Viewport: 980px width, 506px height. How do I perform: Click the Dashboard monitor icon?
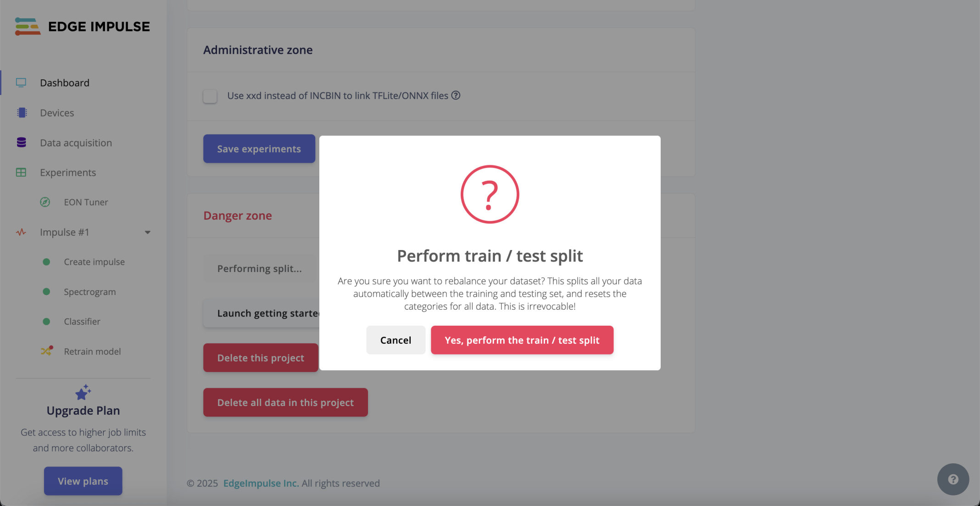coord(21,83)
